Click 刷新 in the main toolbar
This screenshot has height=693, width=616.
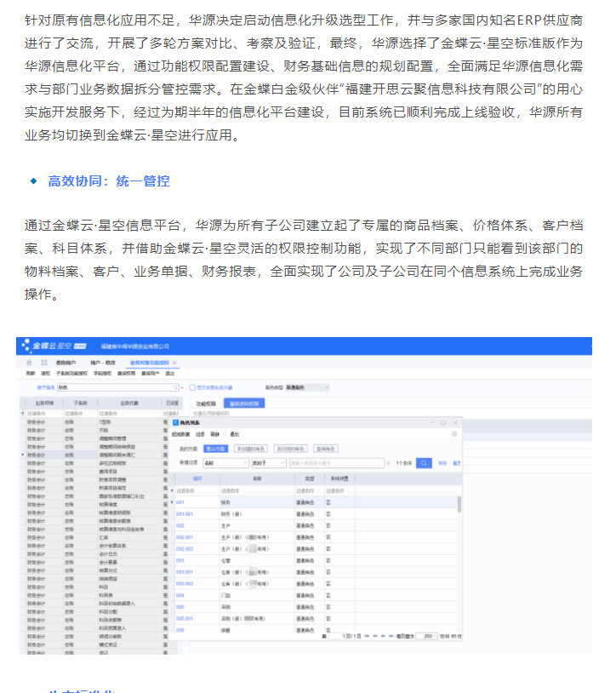click(31, 374)
